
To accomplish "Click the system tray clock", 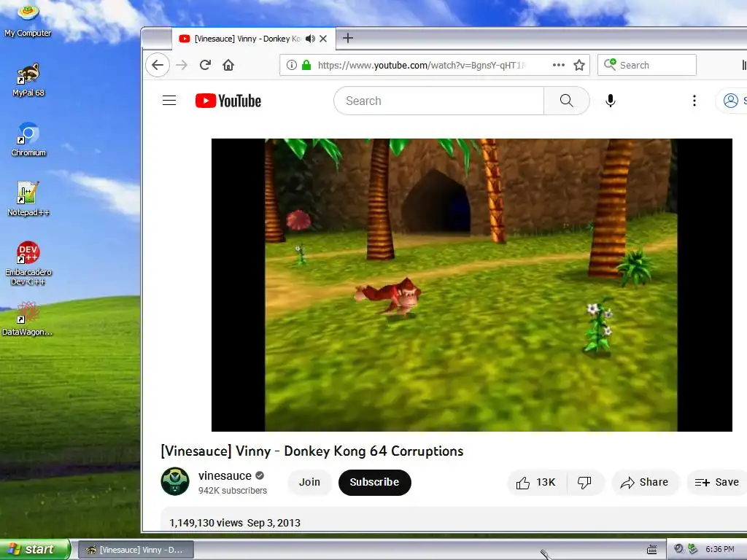I will pyautogui.click(x=719, y=549).
